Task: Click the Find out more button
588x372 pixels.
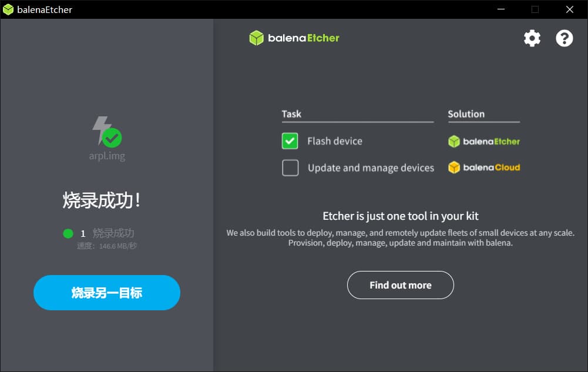Action: (x=400, y=284)
